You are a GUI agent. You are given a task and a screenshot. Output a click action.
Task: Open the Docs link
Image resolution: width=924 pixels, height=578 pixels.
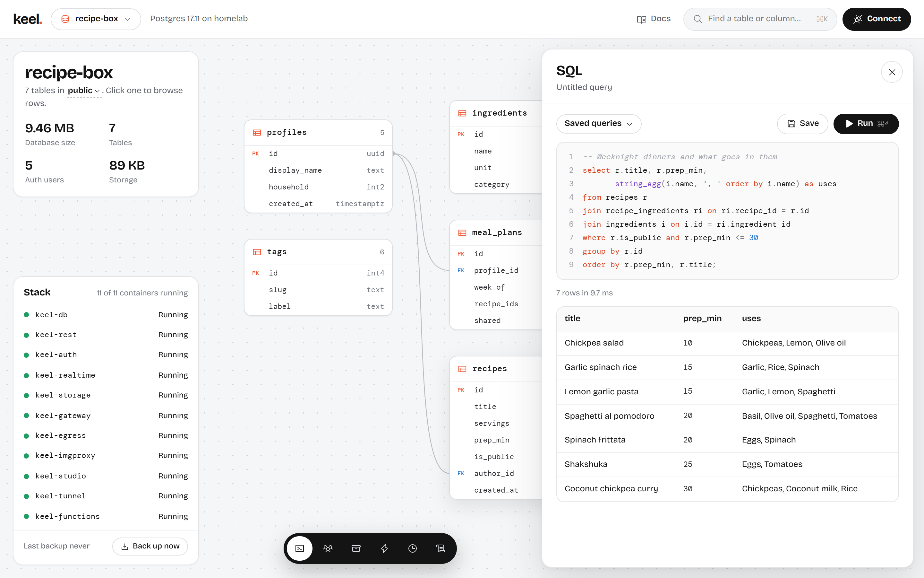[x=654, y=19]
